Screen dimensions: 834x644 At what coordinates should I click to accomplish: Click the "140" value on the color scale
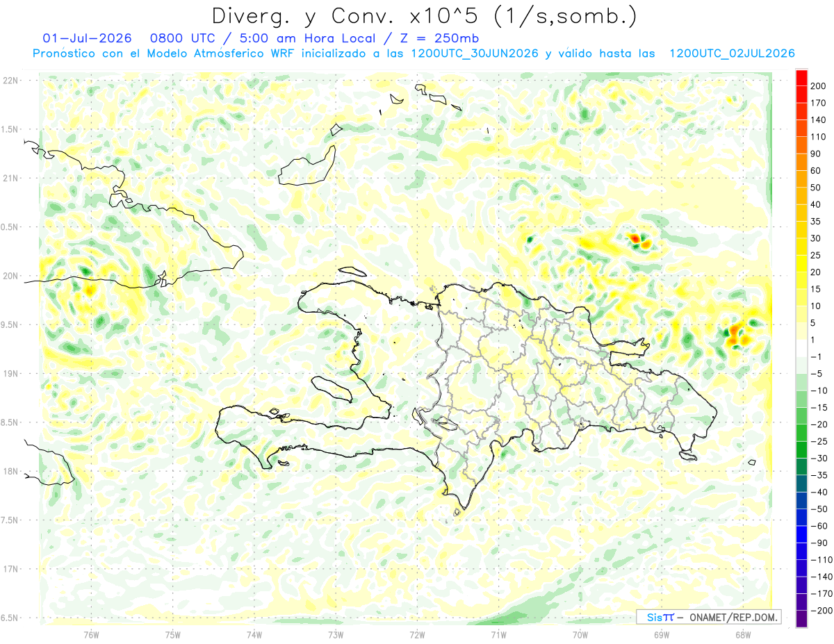pos(818,120)
